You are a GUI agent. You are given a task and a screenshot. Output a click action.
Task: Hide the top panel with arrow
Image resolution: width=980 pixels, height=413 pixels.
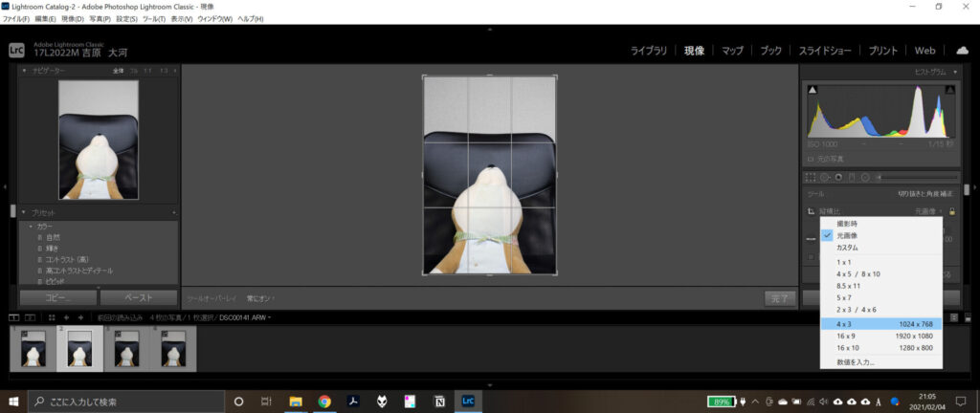point(489,30)
